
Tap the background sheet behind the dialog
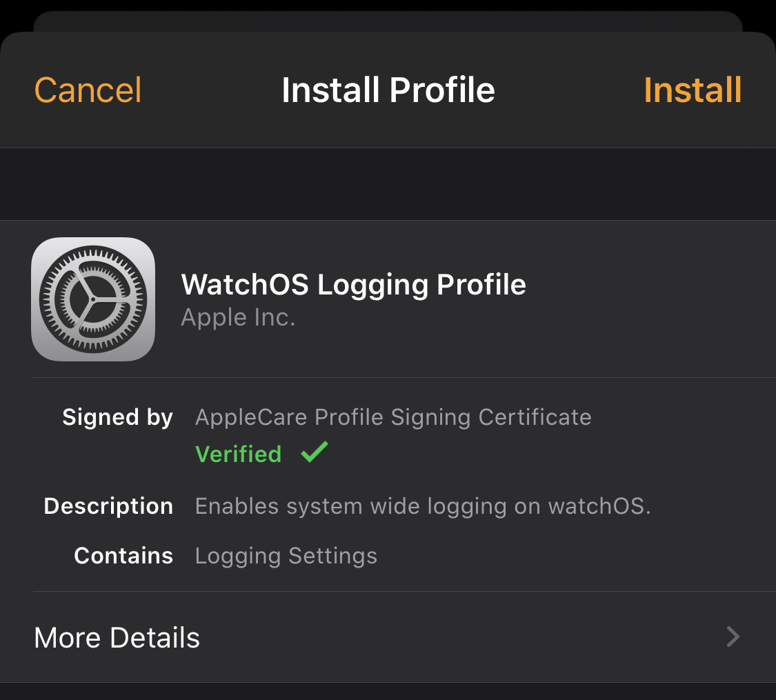[x=388, y=21]
